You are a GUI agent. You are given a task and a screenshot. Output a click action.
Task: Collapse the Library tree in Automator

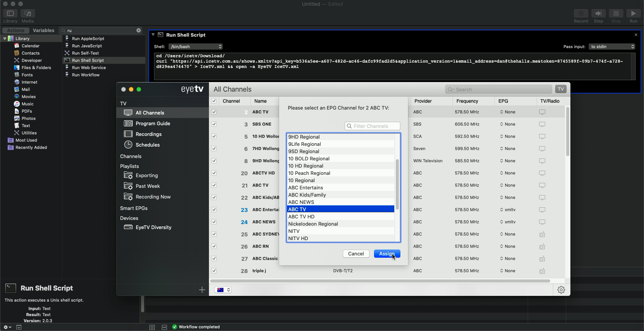tap(5, 39)
